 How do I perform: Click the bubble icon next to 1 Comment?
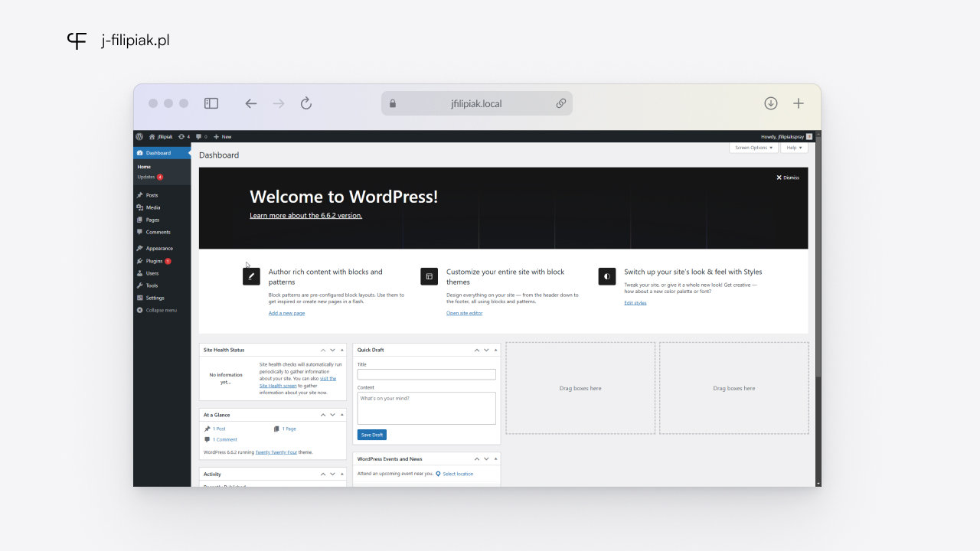207,439
